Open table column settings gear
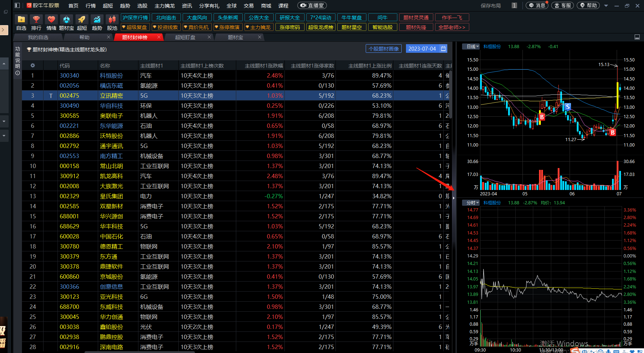 33,65
